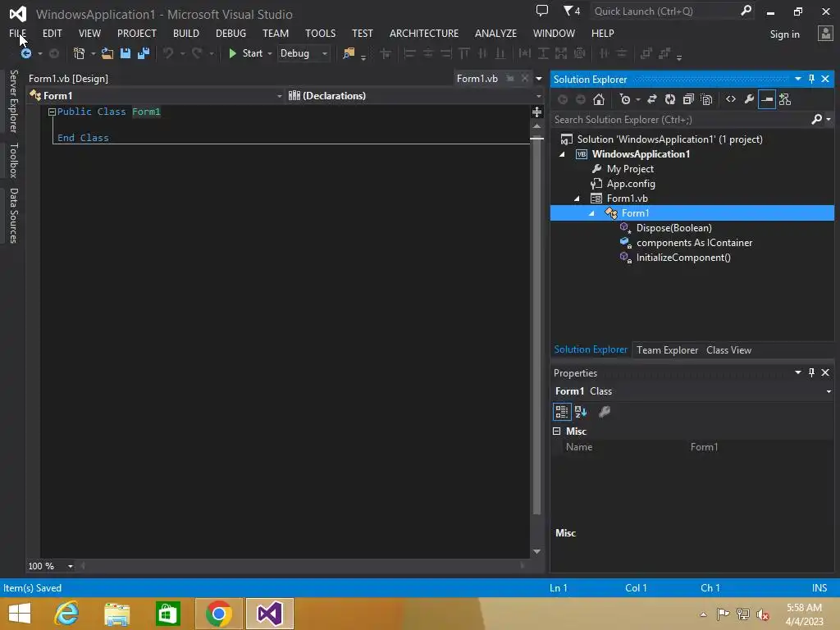Open the BUILD menu

(x=186, y=33)
